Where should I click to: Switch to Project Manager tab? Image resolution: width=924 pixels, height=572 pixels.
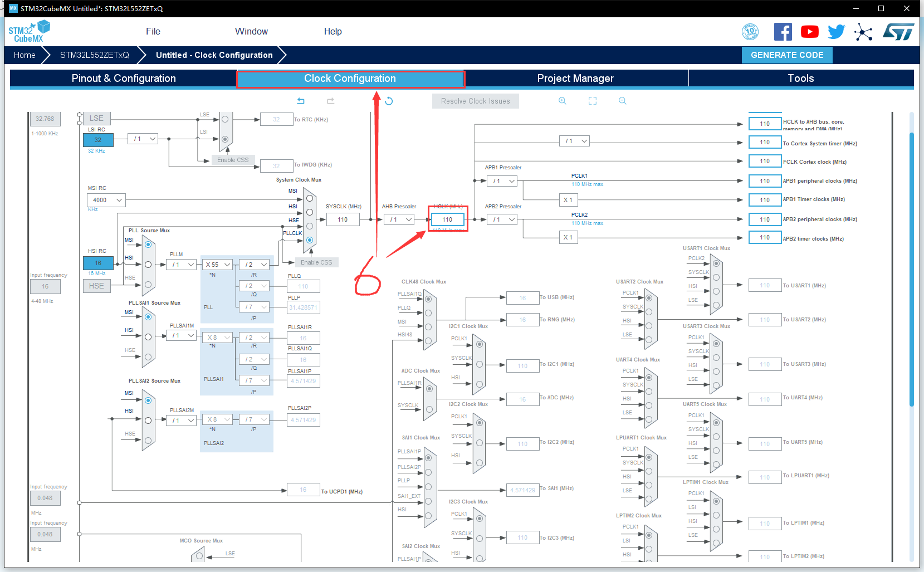tap(575, 79)
